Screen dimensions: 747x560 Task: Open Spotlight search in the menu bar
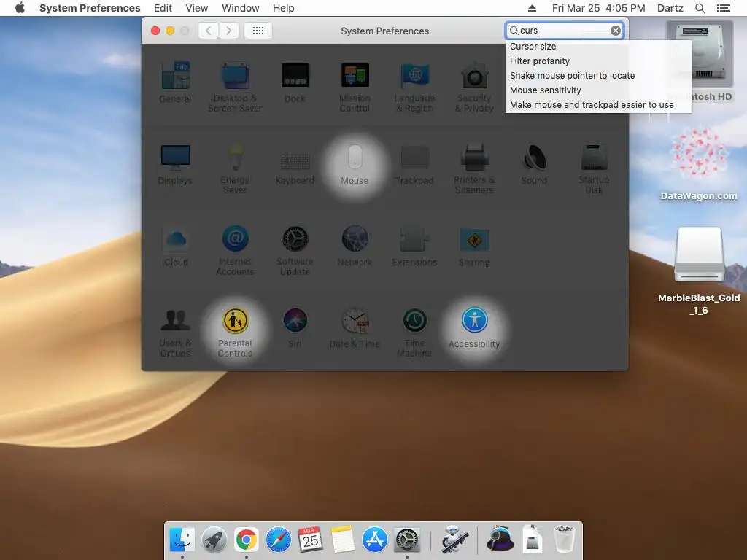click(x=700, y=8)
